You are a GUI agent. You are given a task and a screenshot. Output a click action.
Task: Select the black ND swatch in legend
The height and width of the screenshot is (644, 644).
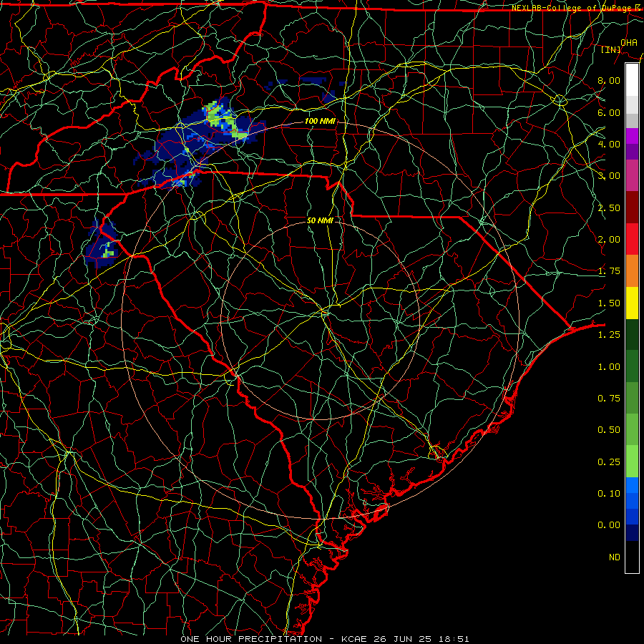pyautogui.click(x=632, y=557)
